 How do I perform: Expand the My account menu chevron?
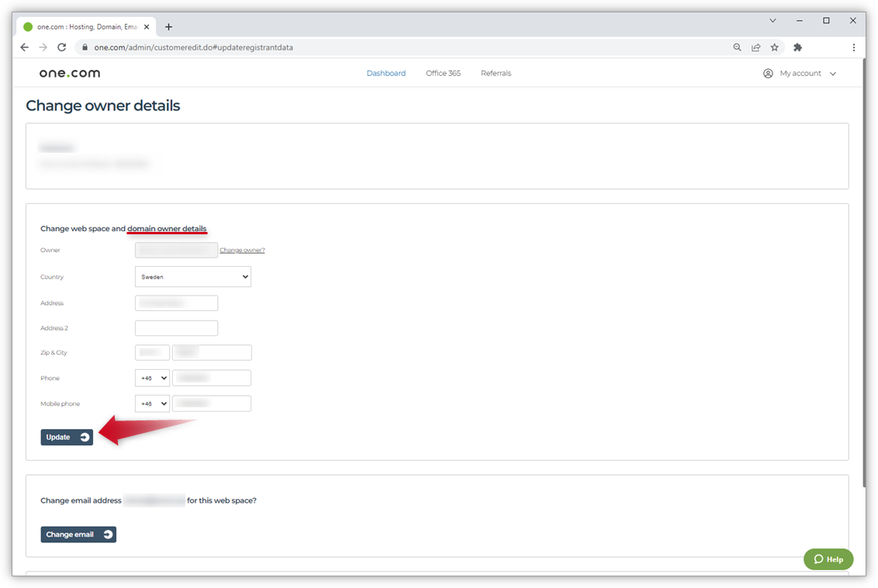pos(833,73)
